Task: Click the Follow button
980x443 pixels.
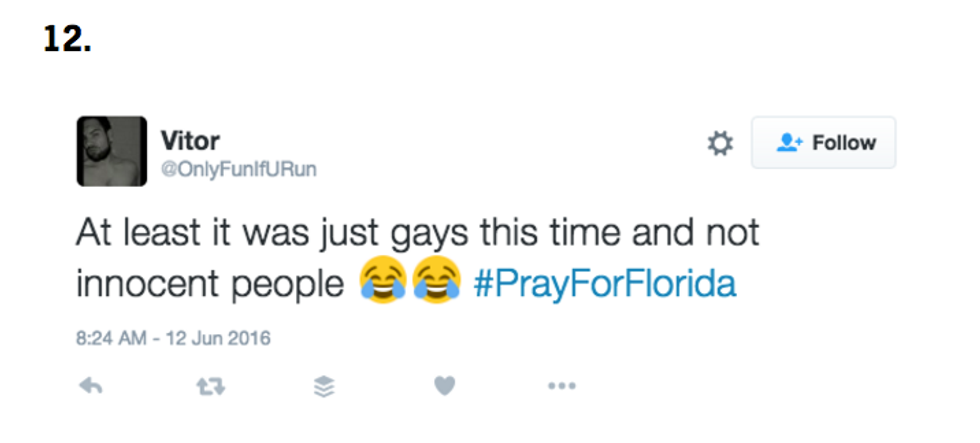Action: tap(823, 143)
